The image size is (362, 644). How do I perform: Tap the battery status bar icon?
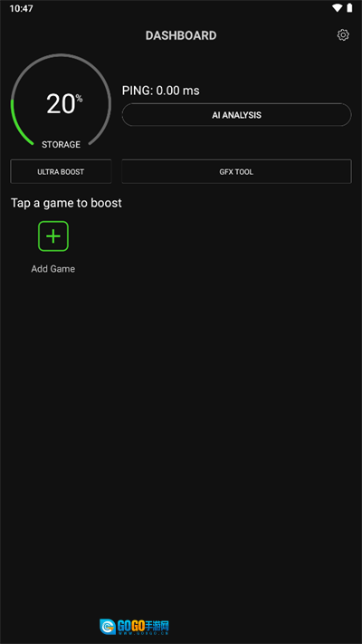pos(349,8)
